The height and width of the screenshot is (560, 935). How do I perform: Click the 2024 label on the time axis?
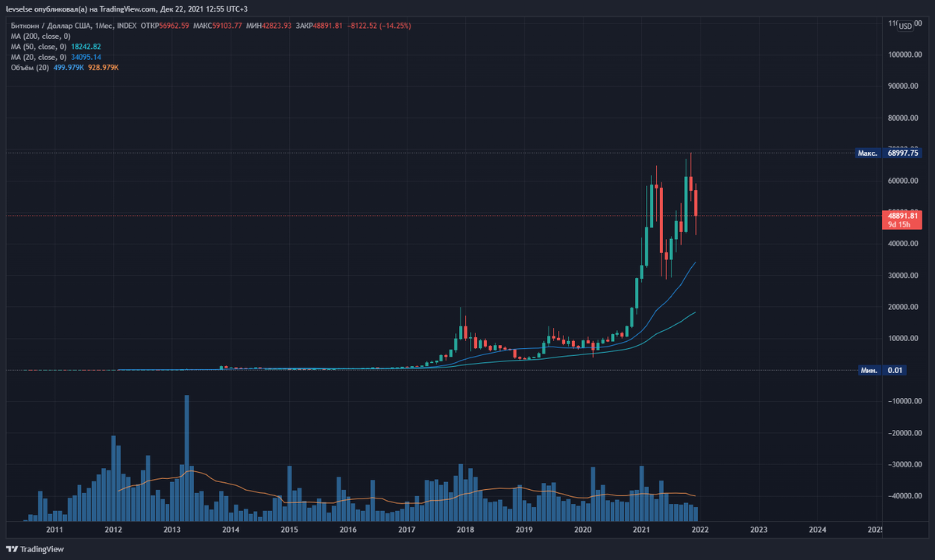tap(817, 530)
